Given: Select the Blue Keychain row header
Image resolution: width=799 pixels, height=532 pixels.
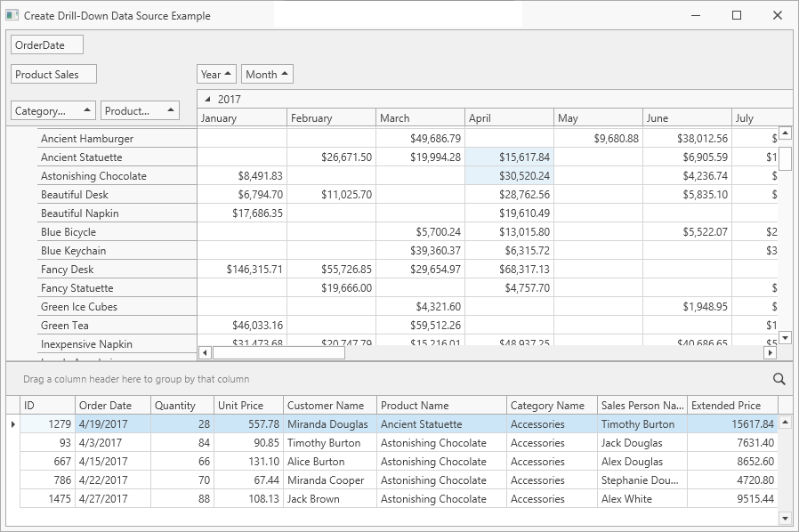Looking at the screenshot, I should [x=117, y=251].
